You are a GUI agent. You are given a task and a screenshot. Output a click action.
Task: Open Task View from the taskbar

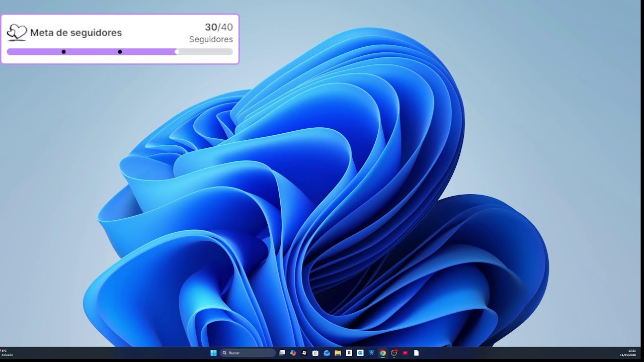(282, 353)
